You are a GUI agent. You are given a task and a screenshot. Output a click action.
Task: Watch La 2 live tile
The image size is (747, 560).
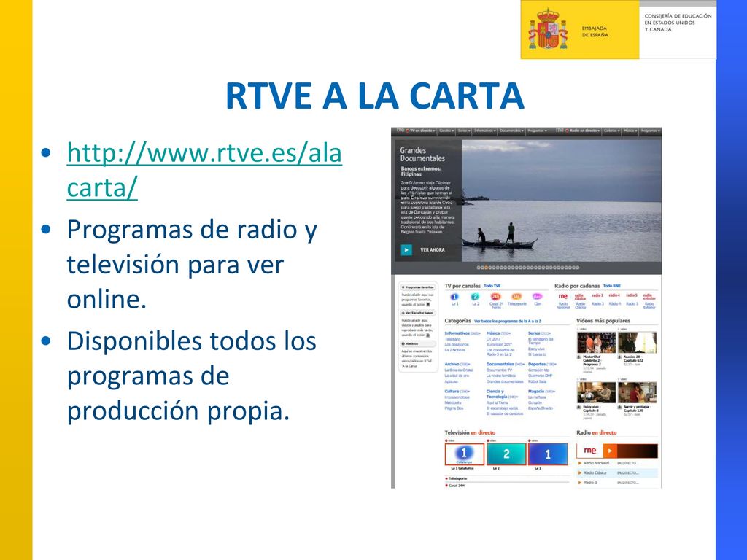(x=506, y=454)
